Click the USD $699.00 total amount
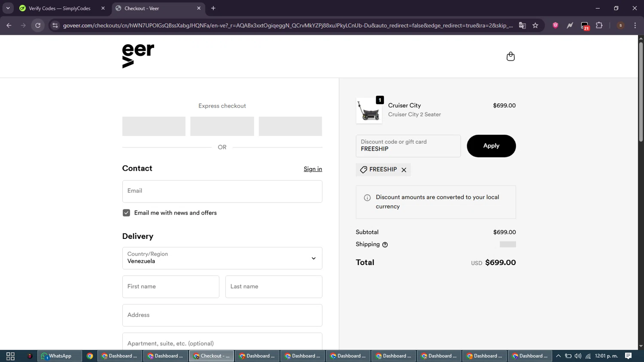Image resolution: width=644 pixels, height=362 pixels. point(493,262)
